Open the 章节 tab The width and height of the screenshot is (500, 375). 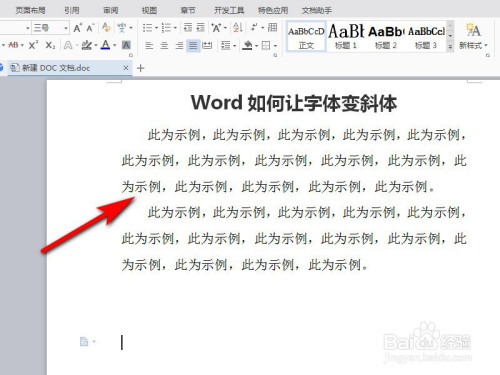188,11
